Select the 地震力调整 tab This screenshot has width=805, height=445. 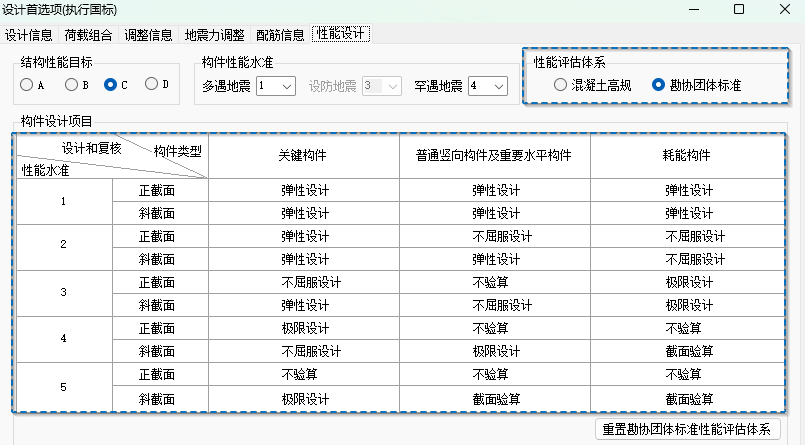point(214,34)
